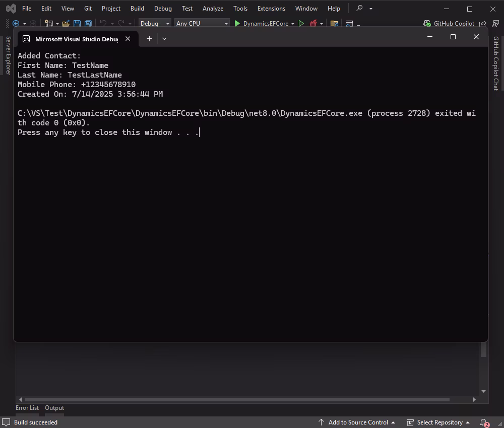The image size is (504, 428).
Task: Open the Build menu
Action: 137,9
